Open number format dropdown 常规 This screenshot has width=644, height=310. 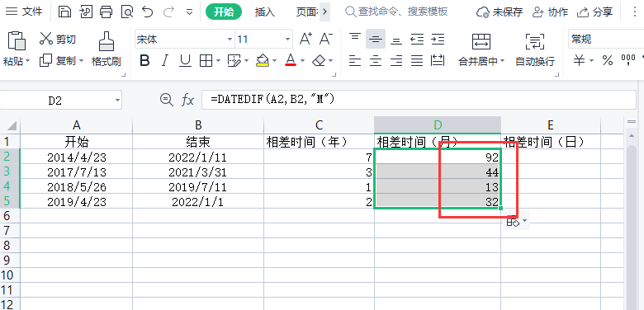click(x=606, y=40)
